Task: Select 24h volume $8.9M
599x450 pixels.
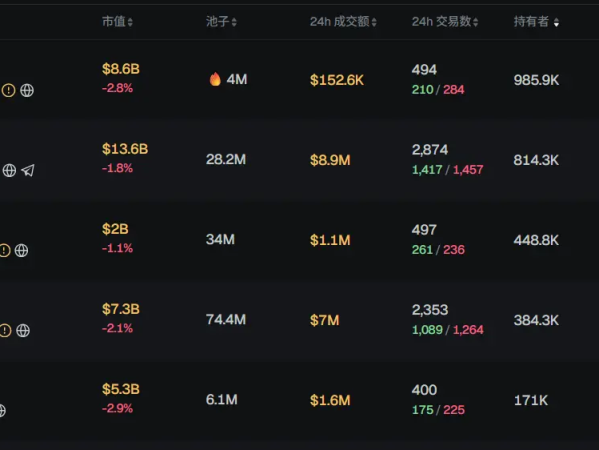Action: (330, 160)
